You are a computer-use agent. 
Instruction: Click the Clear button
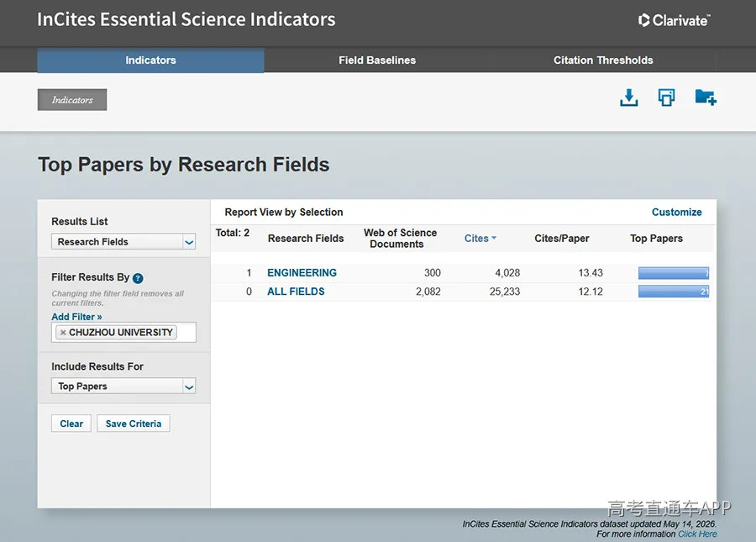pyautogui.click(x=71, y=424)
